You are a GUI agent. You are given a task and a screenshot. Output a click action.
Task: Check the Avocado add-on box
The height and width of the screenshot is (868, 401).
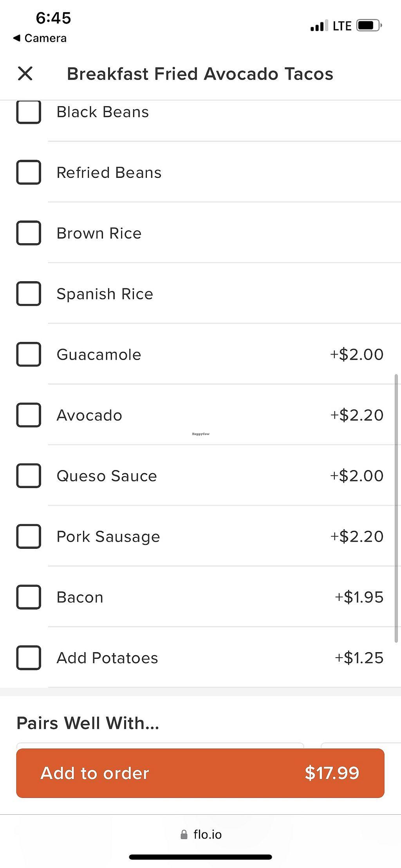(29, 415)
